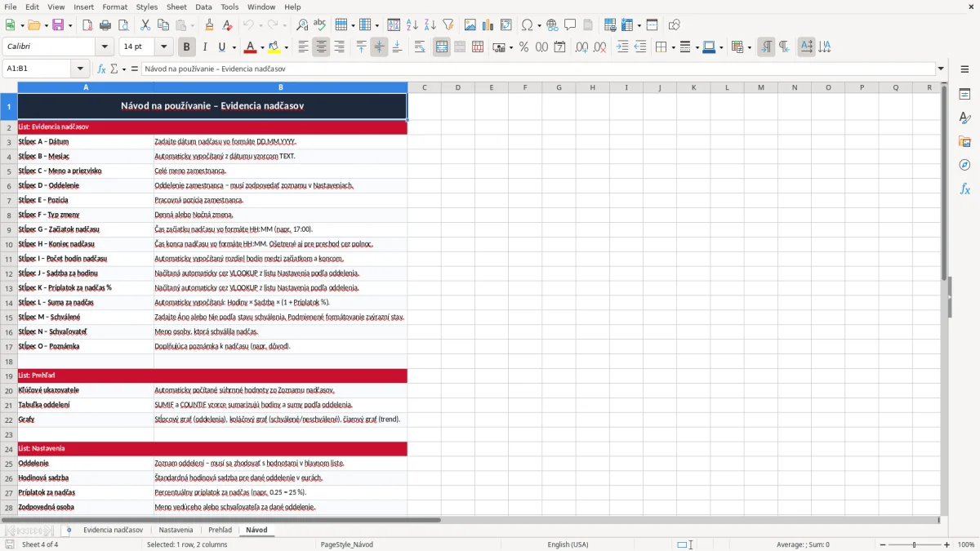980x551 pixels.
Task: Open the sidebar Gallery icon
Action: pos(964,142)
